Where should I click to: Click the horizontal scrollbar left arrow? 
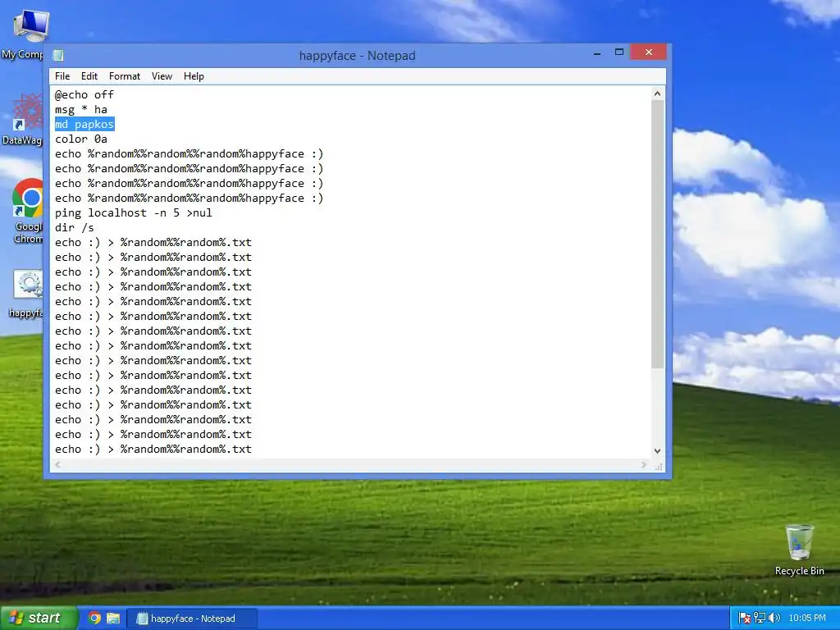(x=57, y=465)
